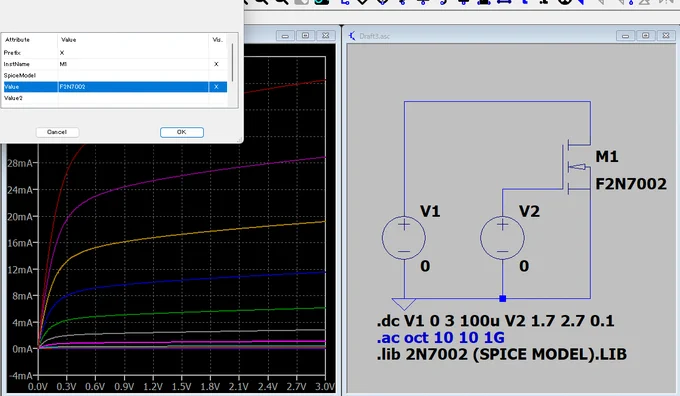Click the 20mA label on plot y-axis

point(20,216)
